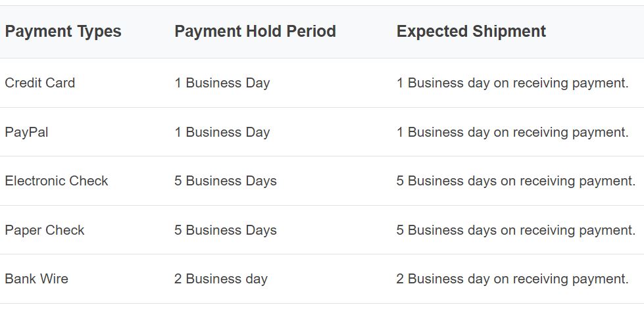Click the word "Wire" in the last row

coord(54,279)
